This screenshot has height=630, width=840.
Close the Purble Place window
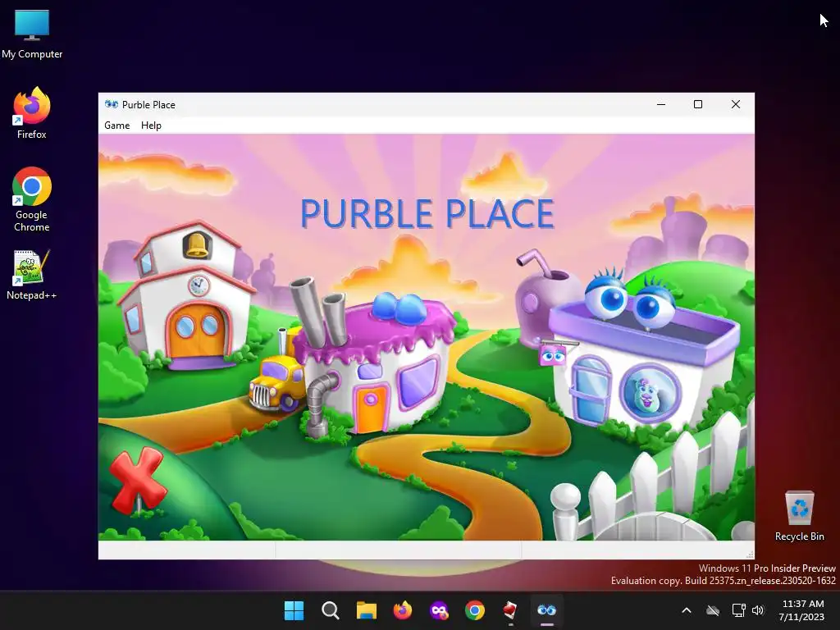tap(736, 104)
